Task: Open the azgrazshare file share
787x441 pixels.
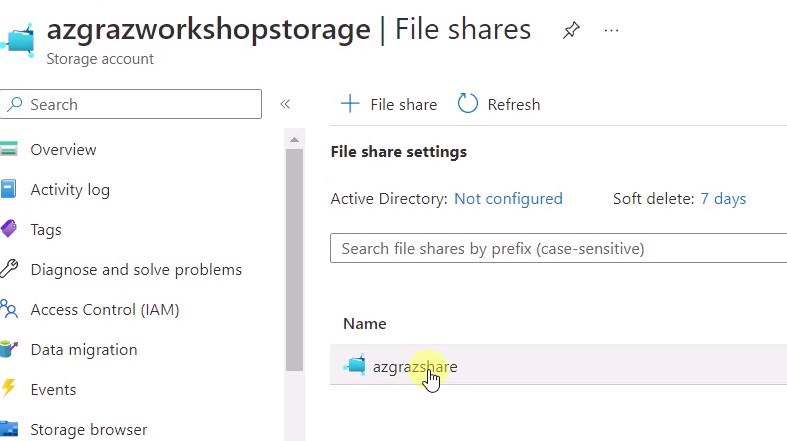Action: point(415,367)
